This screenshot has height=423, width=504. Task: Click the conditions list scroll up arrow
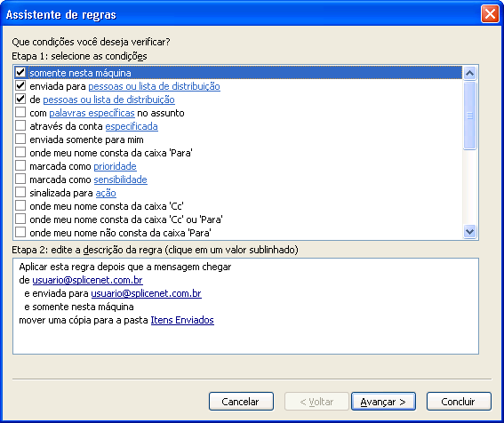(469, 73)
